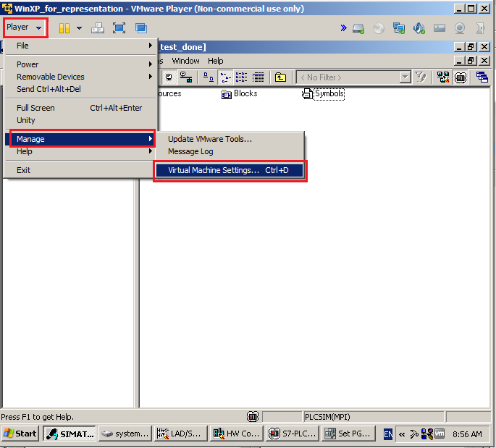Click Configure Network icon right of filter
The width and height of the screenshot is (496, 448).
coord(443,77)
